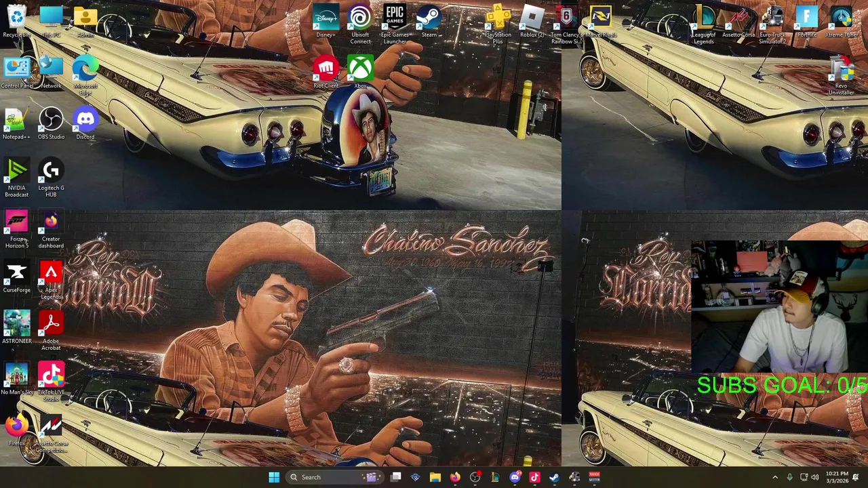Screen dimensions: 868x488
Task: Launch Forza Horizon 5 shortcut
Action: 16,230
